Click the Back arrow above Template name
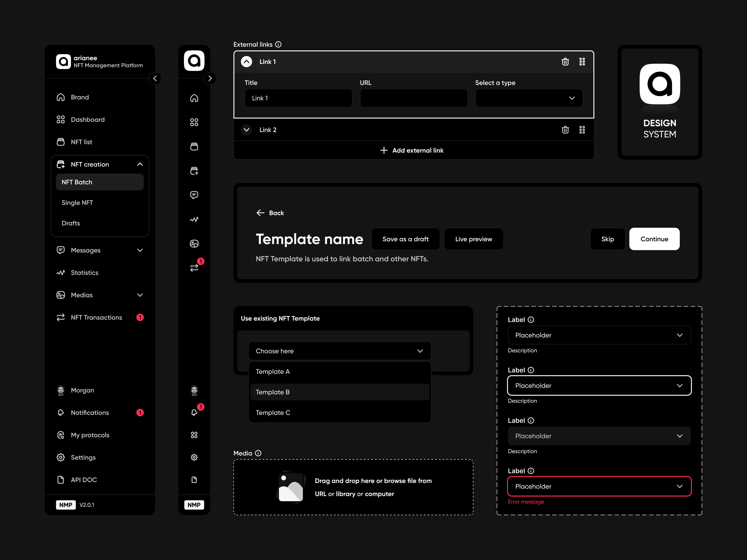This screenshot has height=560, width=747. 260,213
